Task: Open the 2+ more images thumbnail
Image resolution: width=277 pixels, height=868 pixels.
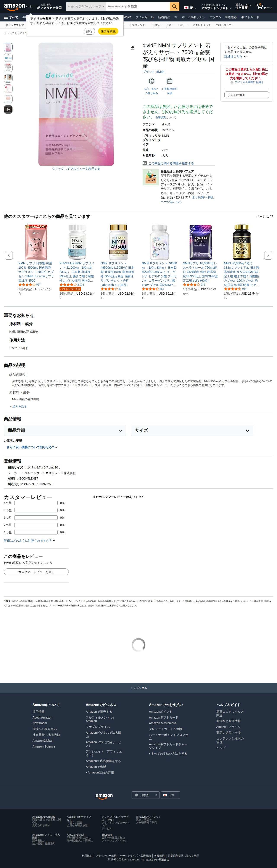Action: tap(8, 109)
